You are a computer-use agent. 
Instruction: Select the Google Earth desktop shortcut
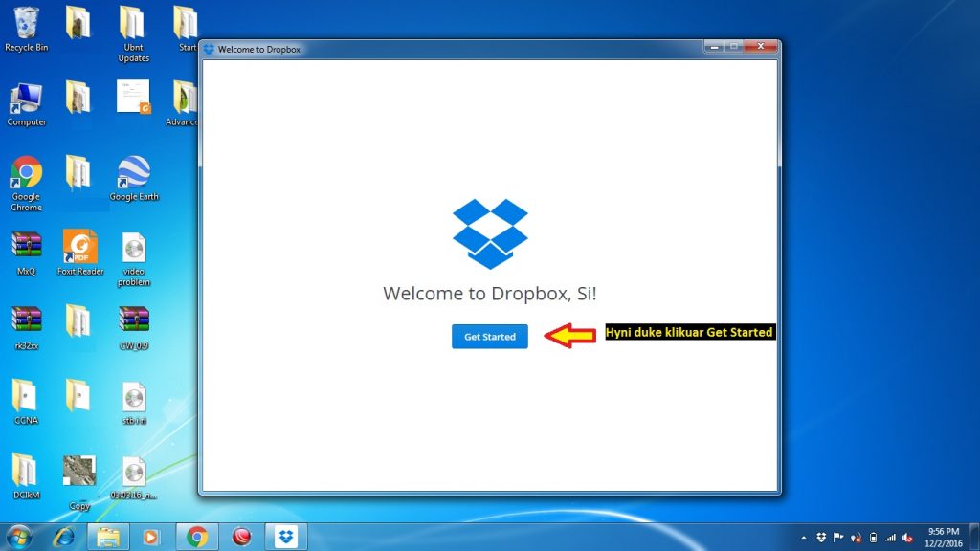pyautogui.click(x=134, y=179)
